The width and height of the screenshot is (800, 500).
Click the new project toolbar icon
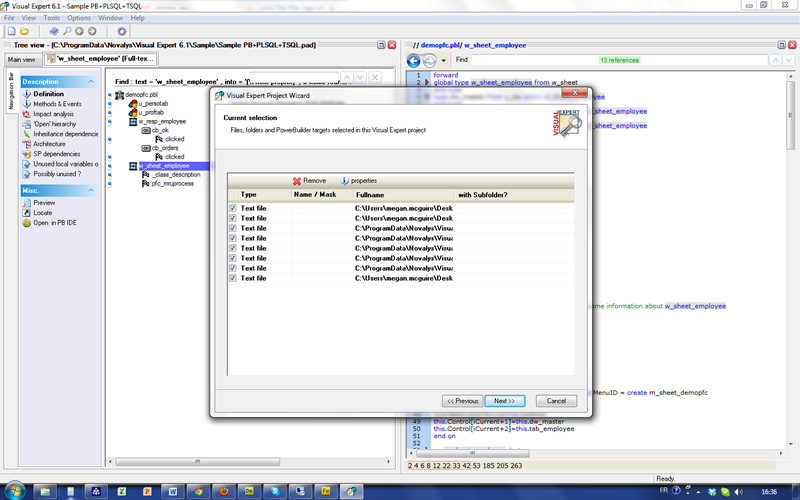[x=10, y=31]
